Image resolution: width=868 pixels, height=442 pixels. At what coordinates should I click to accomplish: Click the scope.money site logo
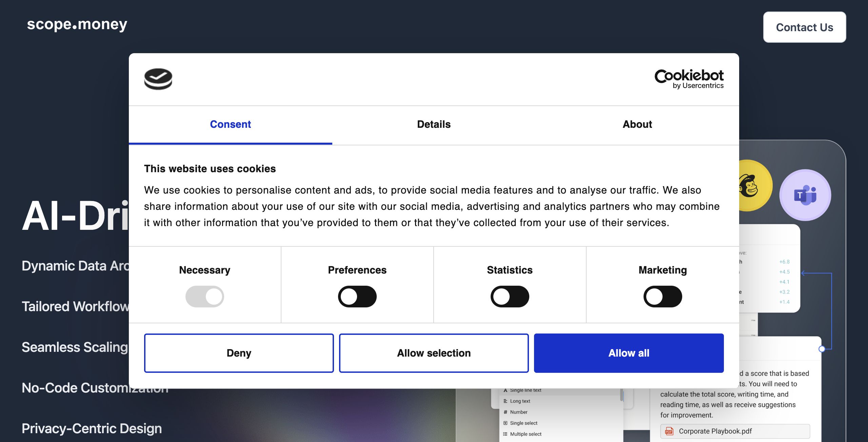point(77,24)
